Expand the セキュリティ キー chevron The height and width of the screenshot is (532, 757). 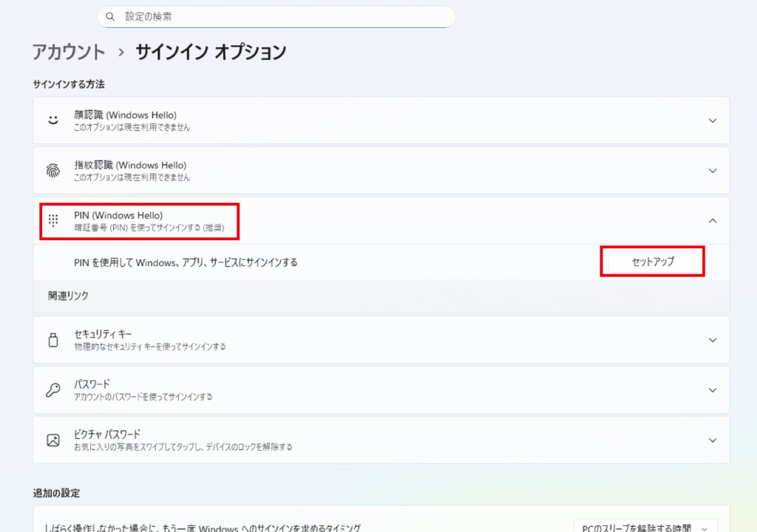click(712, 340)
